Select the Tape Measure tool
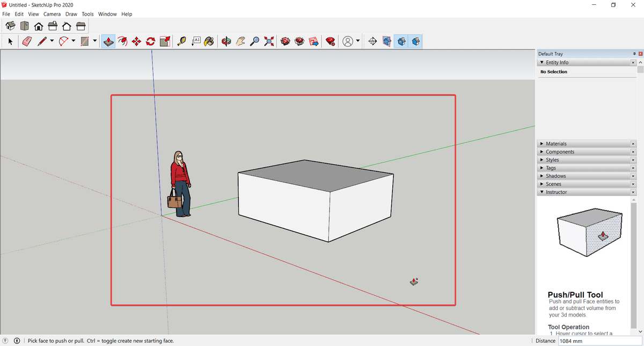Viewport: 644px width, 346px height. coord(181,41)
